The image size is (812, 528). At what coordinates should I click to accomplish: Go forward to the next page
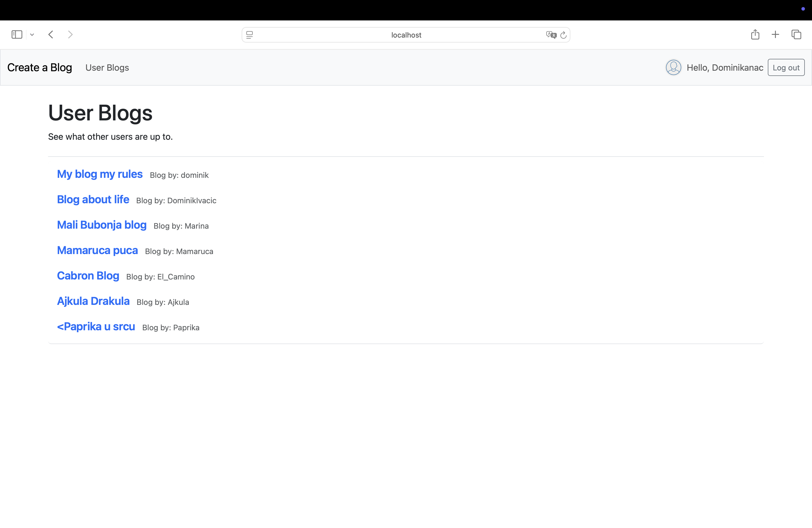pyautogui.click(x=70, y=34)
